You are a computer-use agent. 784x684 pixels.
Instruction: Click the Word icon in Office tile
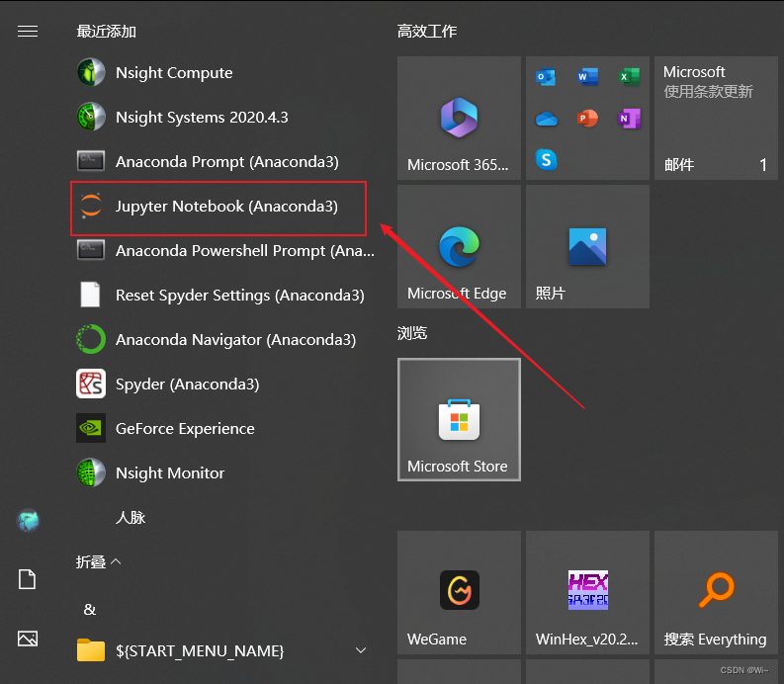coord(587,77)
